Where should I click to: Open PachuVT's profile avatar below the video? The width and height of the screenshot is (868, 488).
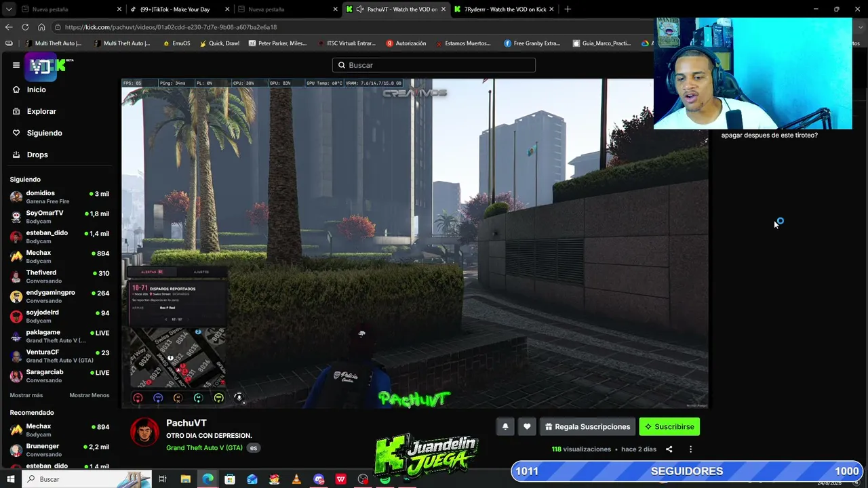tap(144, 432)
